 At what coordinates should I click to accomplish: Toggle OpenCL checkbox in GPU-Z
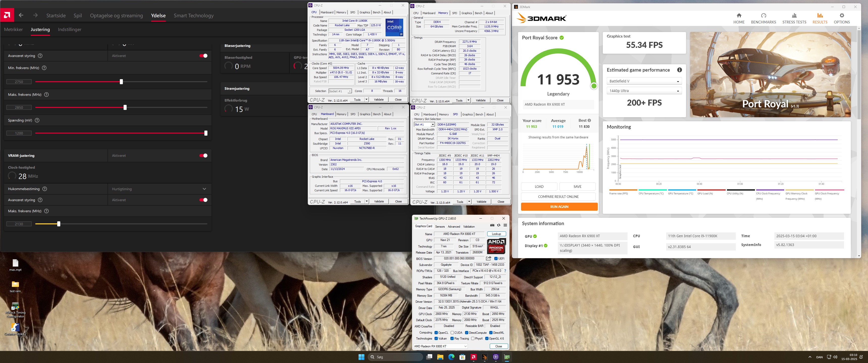tap(436, 333)
